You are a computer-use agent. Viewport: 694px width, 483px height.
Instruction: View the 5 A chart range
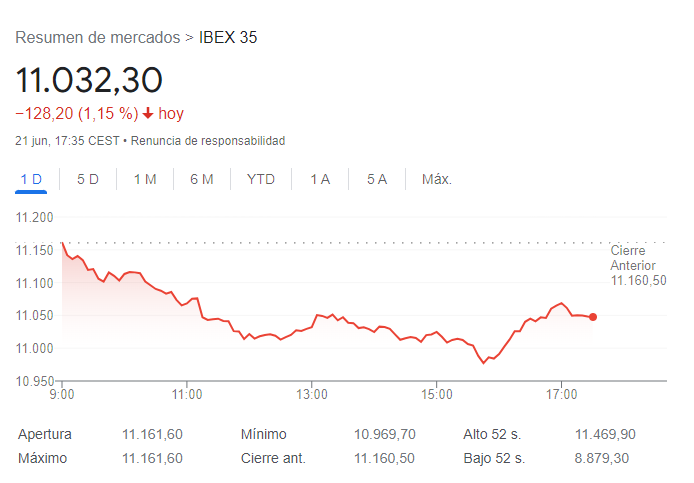[376, 179]
